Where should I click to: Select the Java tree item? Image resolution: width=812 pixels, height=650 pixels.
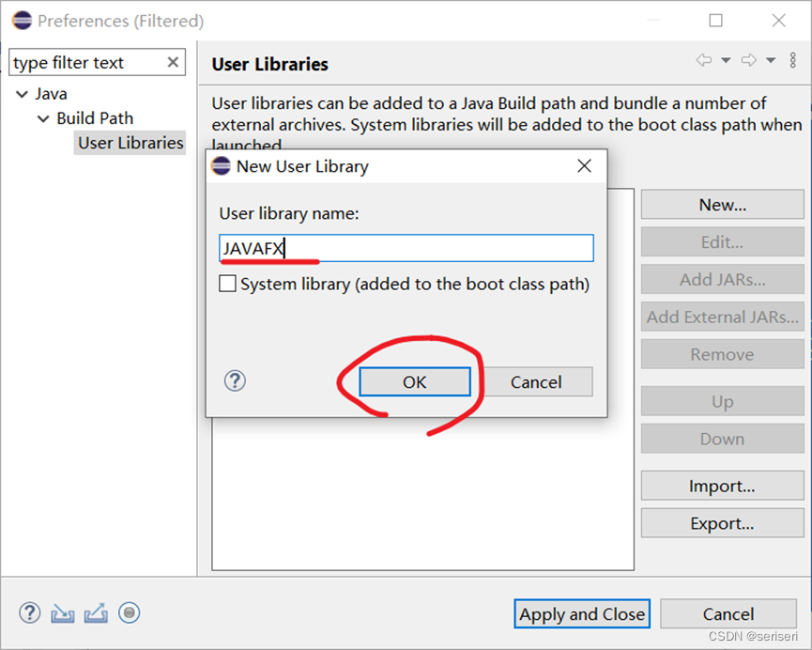(x=51, y=94)
